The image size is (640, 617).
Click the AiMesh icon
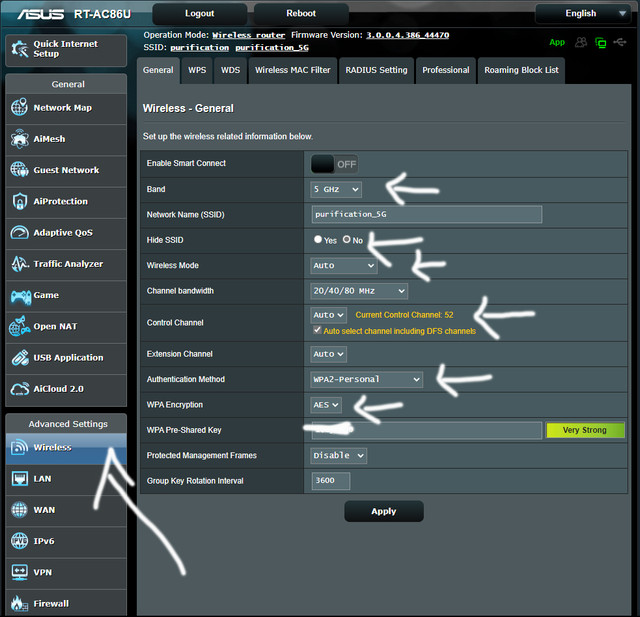(19, 139)
